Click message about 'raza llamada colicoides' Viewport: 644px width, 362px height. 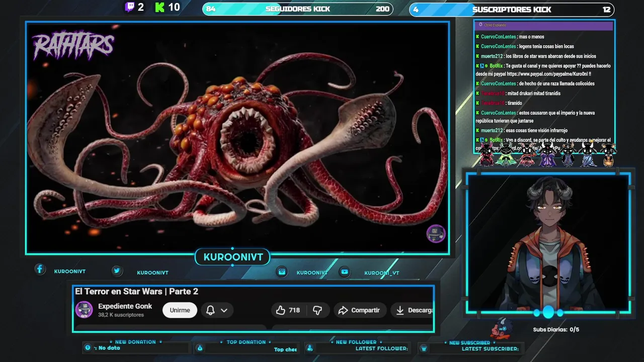tap(556, 84)
